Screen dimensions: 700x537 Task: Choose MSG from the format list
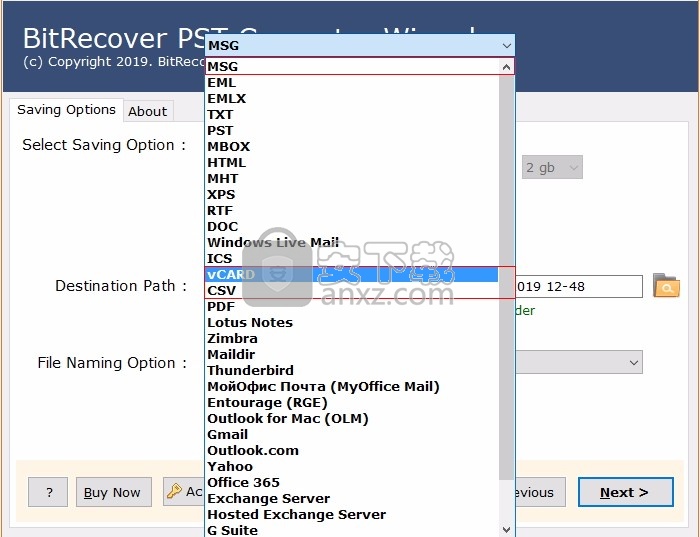[352, 67]
